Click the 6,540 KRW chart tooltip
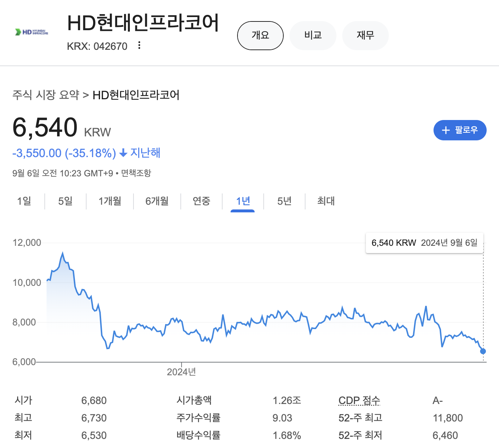 (x=424, y=243)
